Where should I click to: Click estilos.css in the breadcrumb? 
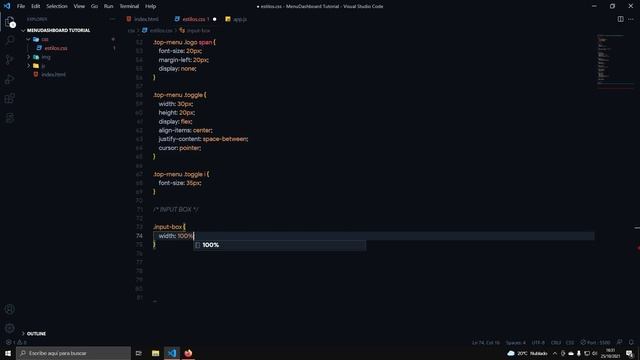coord(157,31)
